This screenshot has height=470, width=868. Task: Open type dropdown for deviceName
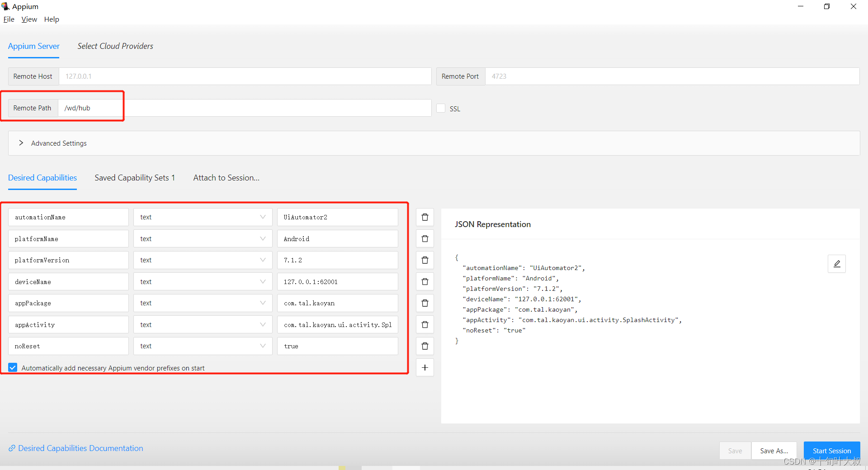pos(203,281)
